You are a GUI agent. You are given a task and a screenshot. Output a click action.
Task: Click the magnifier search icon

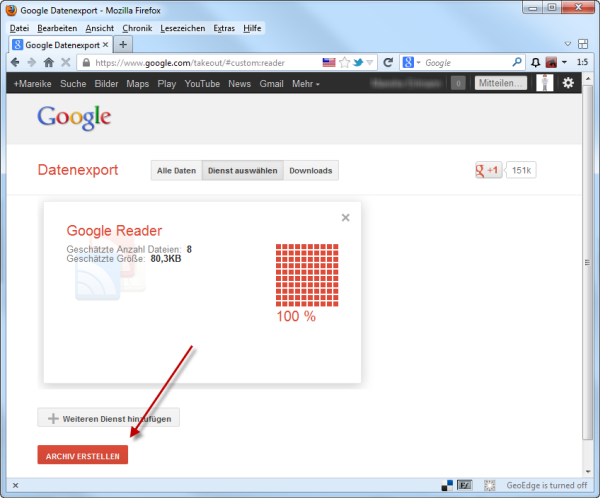point(517,62)
